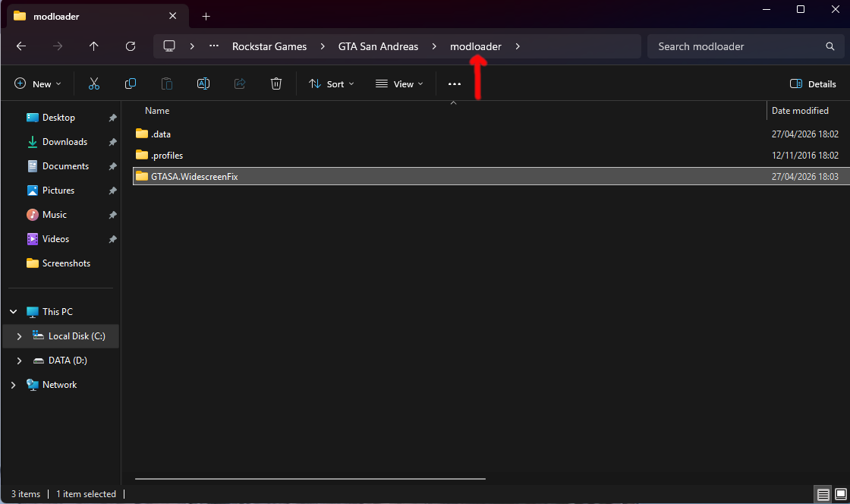This screenshot has width=850, height=504.
Task: Select Local Disk (C:) in sidebar
Action: click(77, 336)
